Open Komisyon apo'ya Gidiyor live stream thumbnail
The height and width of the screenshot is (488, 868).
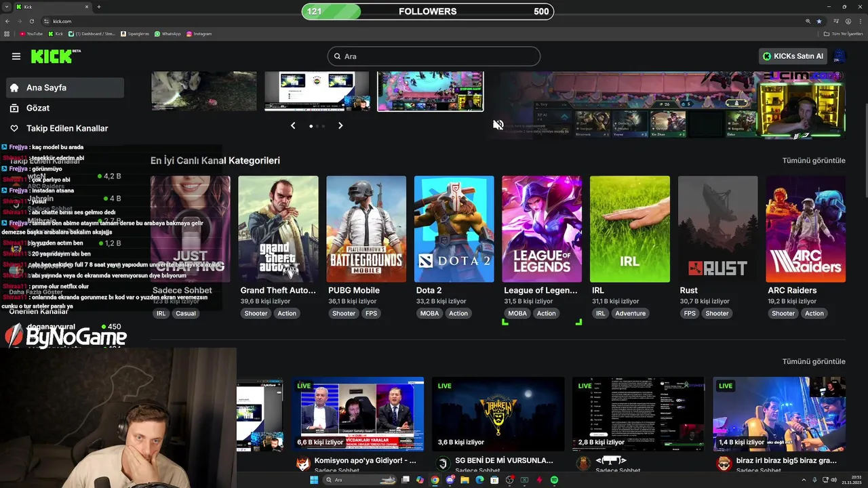tap(358, 414)
